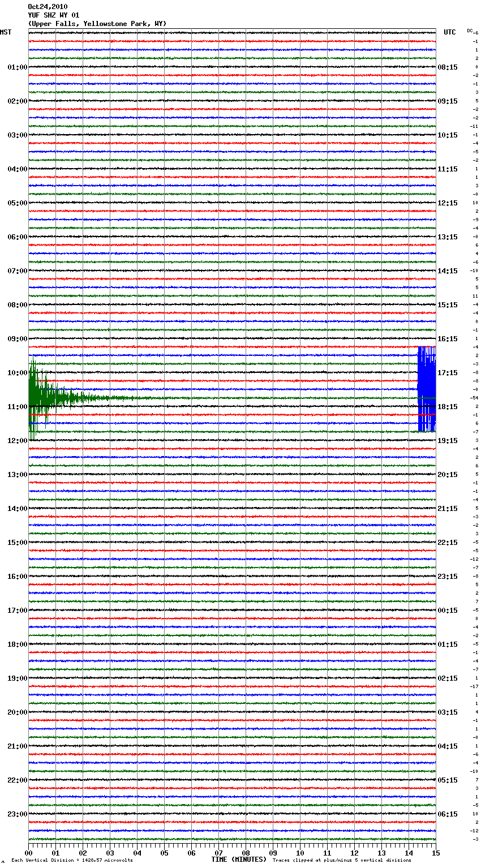Select the 15:00 MST time label
The image size is (481, 868).
click(18, 543)
